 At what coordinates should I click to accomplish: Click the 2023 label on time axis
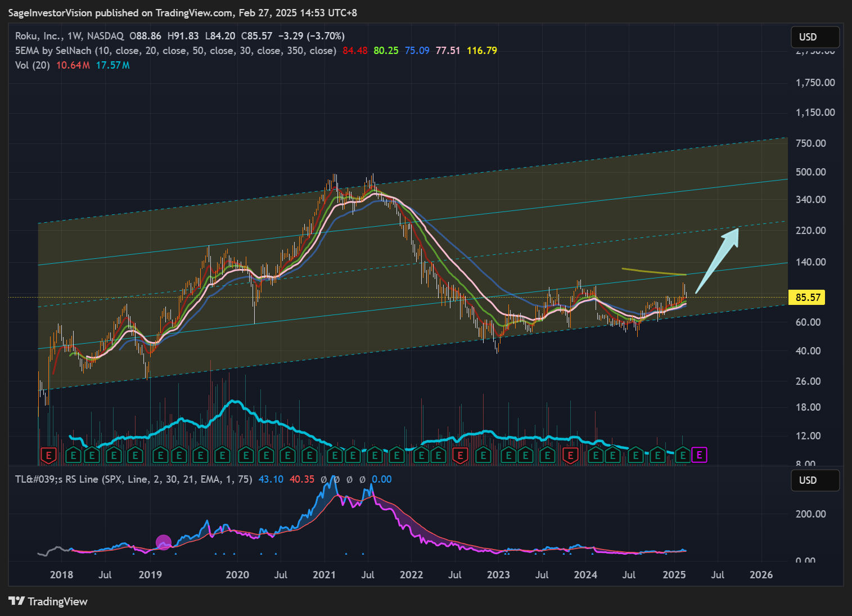(x=499, y=575)
